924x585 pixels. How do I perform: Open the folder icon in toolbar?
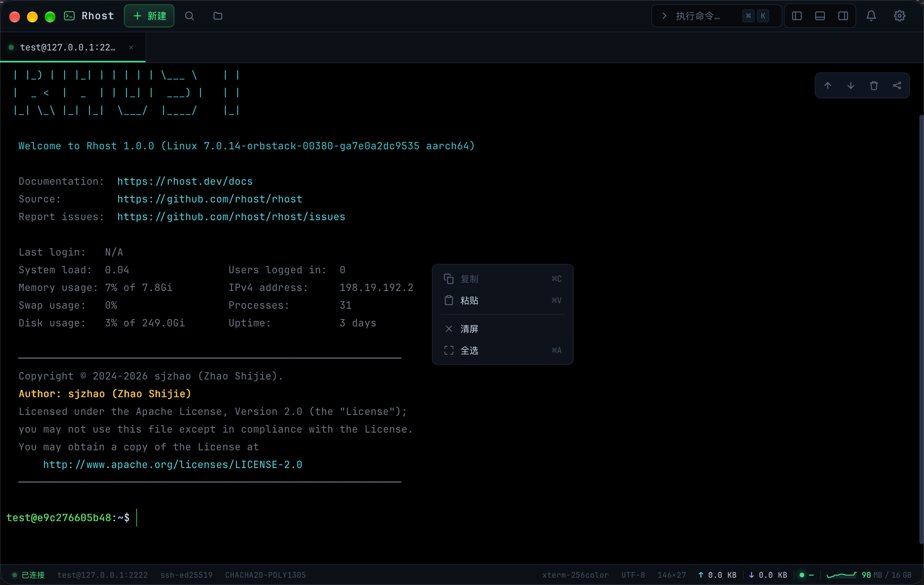tap(218, 16)
